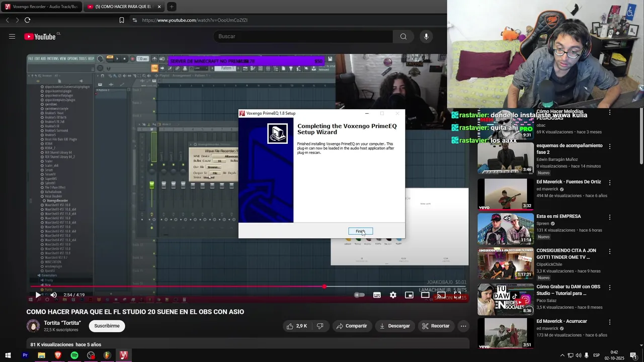Go to the YouTube home logo

coord(40,36)
